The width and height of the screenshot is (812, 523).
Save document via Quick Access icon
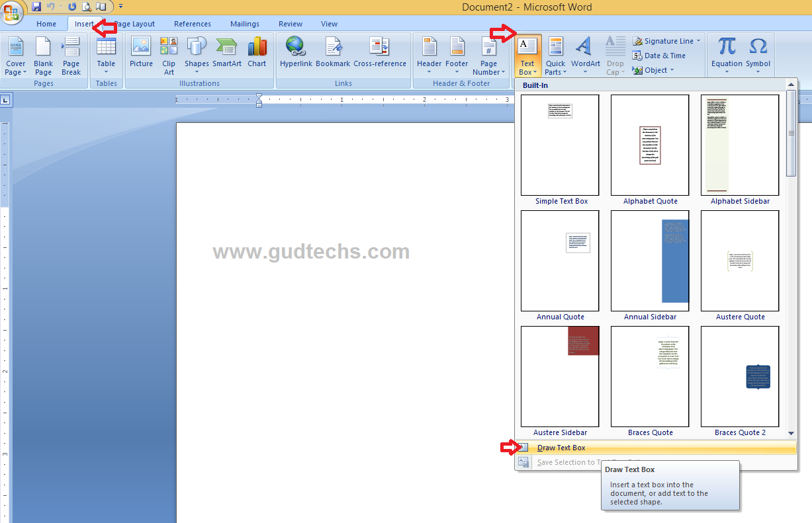pos(36,7)
